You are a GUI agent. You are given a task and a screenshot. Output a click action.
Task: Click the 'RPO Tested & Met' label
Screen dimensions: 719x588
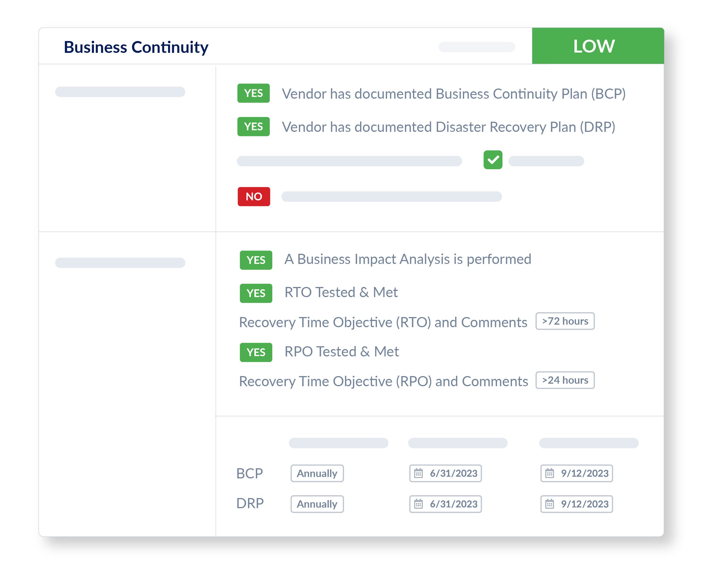(342, 352)
